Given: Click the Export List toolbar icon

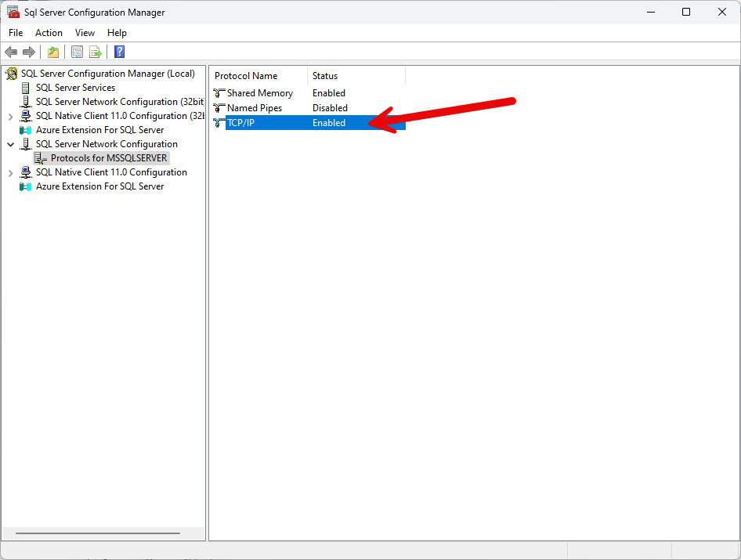Looking at the screenshot, I should (96, 52).
